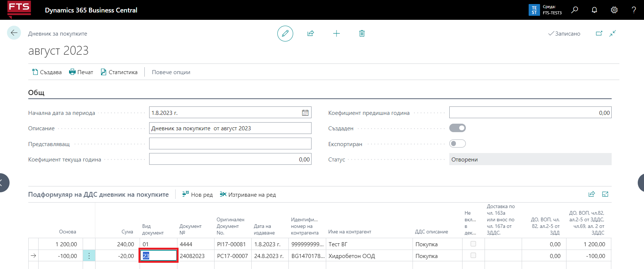Click document number 24082023
This screenshot has height=269, width=644.
(196, 256)
